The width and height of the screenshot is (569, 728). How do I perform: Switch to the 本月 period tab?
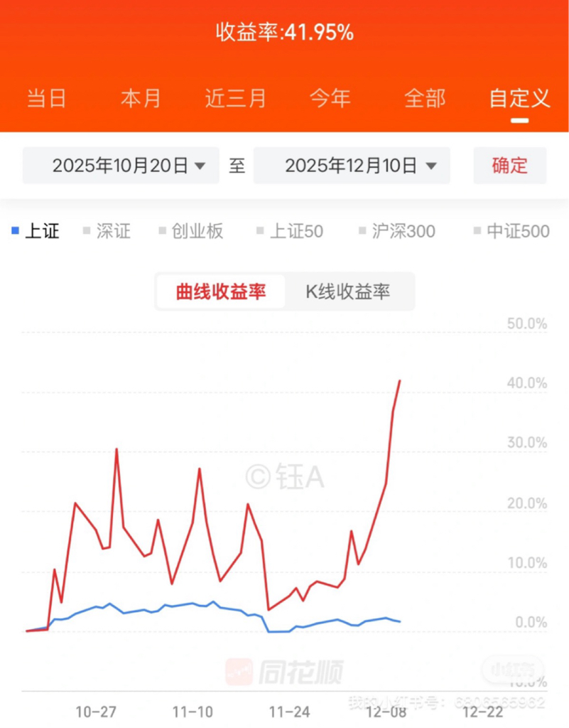pyautogui.click(x=141, y=98)
